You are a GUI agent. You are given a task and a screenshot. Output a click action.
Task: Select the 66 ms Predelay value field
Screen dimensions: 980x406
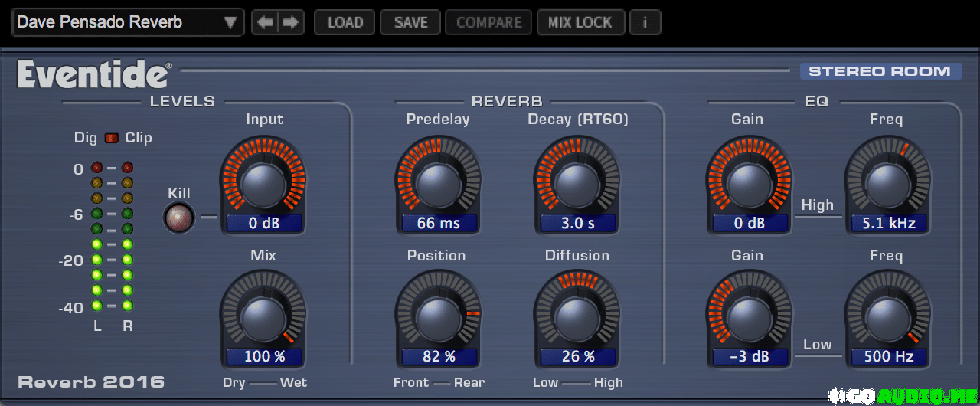[x=439, y=224]
